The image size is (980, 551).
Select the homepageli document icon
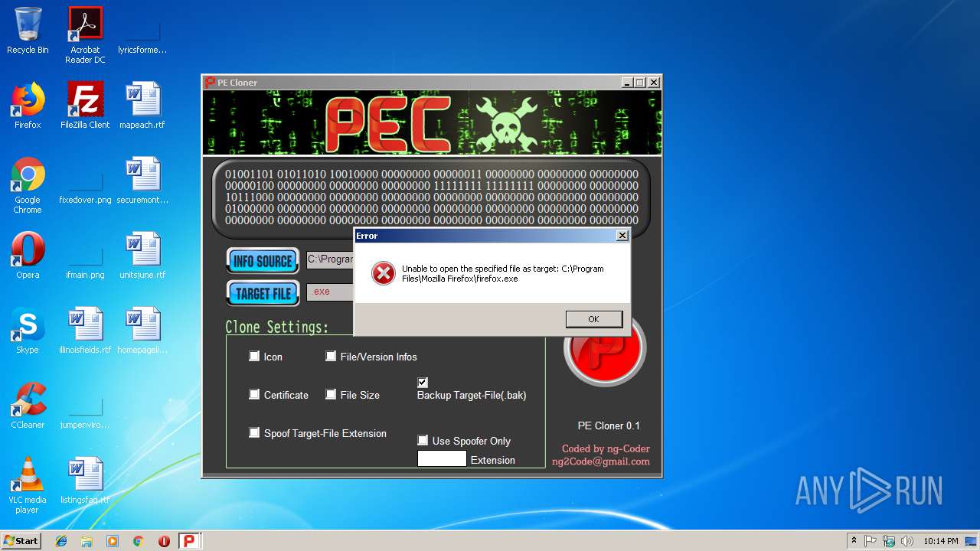click(142, 331)
